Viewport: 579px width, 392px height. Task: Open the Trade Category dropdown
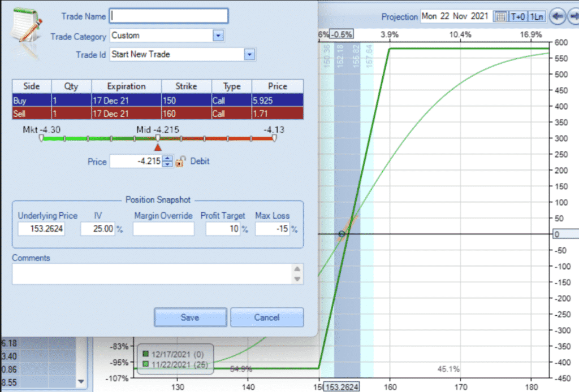click(x=218, y=36)
